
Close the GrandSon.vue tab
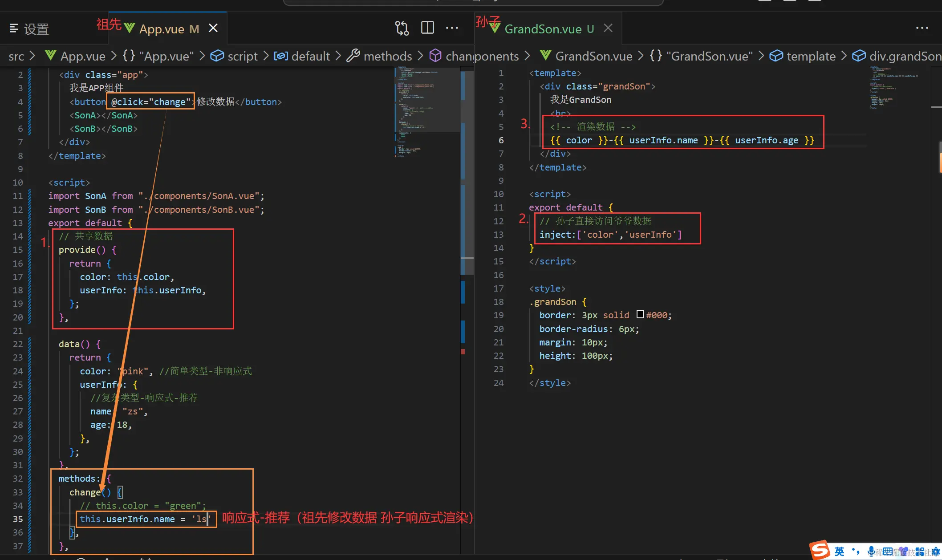(608, 28)
